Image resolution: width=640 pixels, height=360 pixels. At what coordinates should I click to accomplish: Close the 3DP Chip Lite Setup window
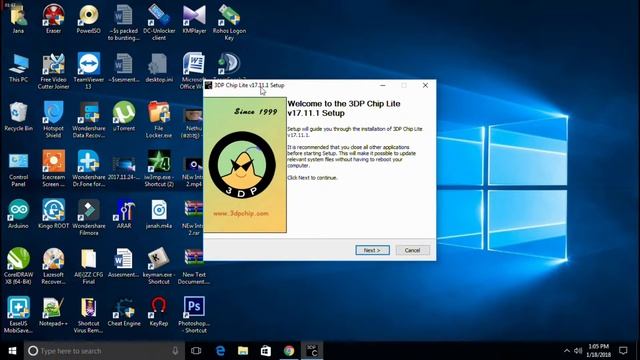[x=425, y=85]
